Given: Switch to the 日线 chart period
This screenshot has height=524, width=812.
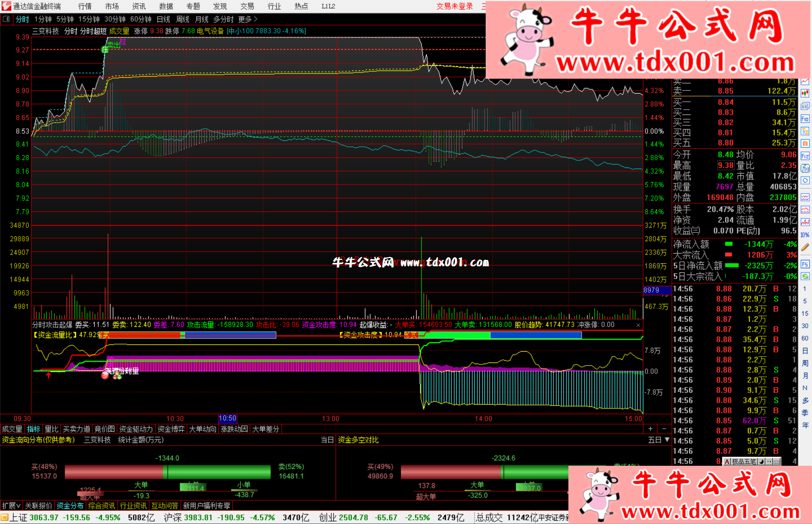Looking at the screenshot, I should (x=163, y=19).
